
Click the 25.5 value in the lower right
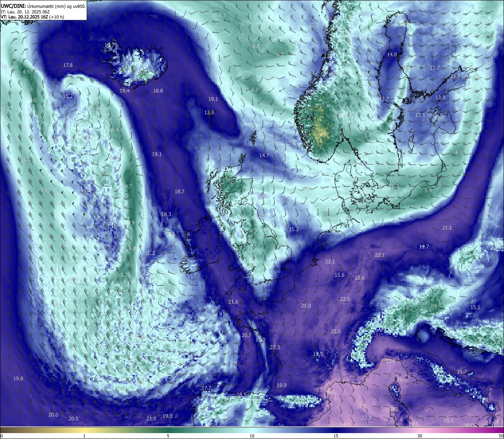coord(448,420)
